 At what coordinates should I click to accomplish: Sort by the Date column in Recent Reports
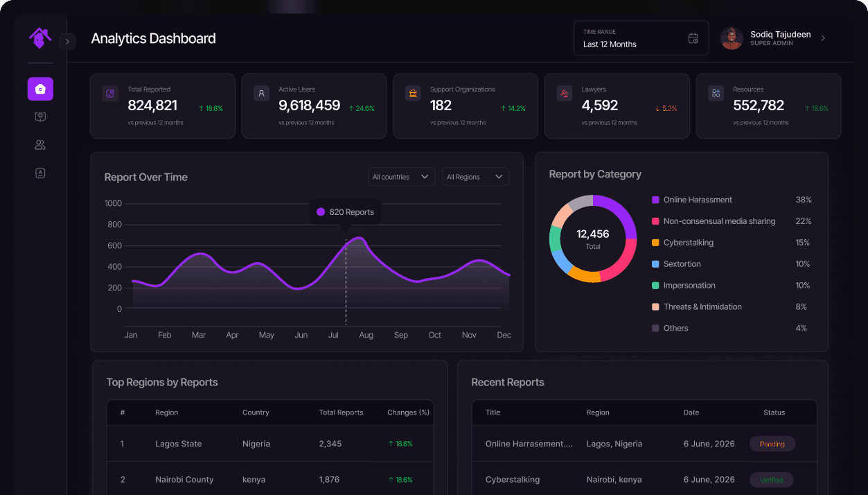pyautogui.click(x=691, y=412)
